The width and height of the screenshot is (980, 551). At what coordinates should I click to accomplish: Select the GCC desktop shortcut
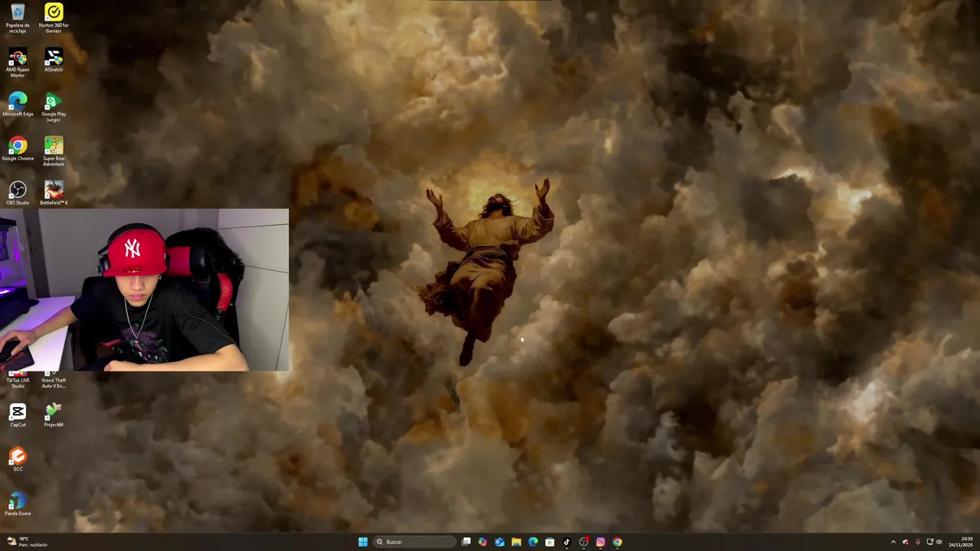(x=18, y=460)
